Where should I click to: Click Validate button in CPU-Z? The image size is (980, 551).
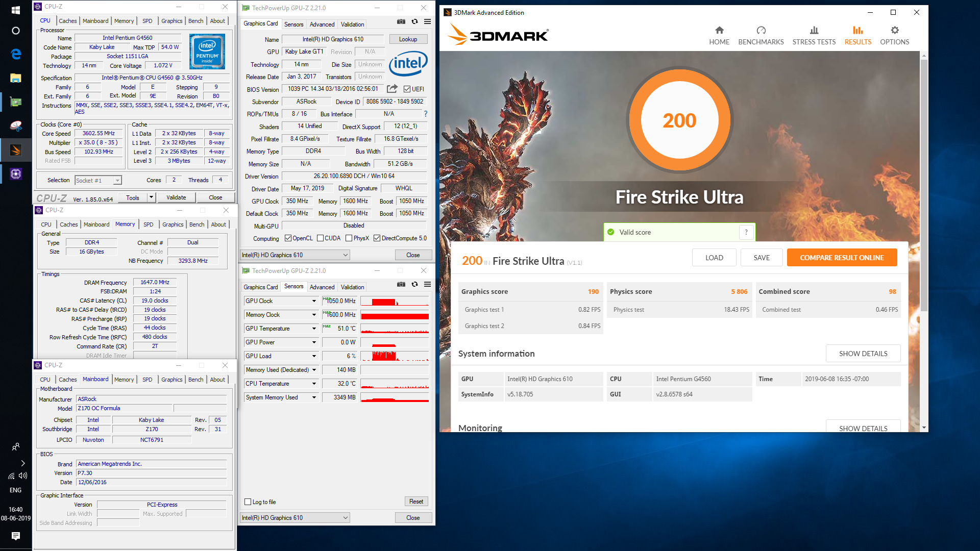point(176,197)
